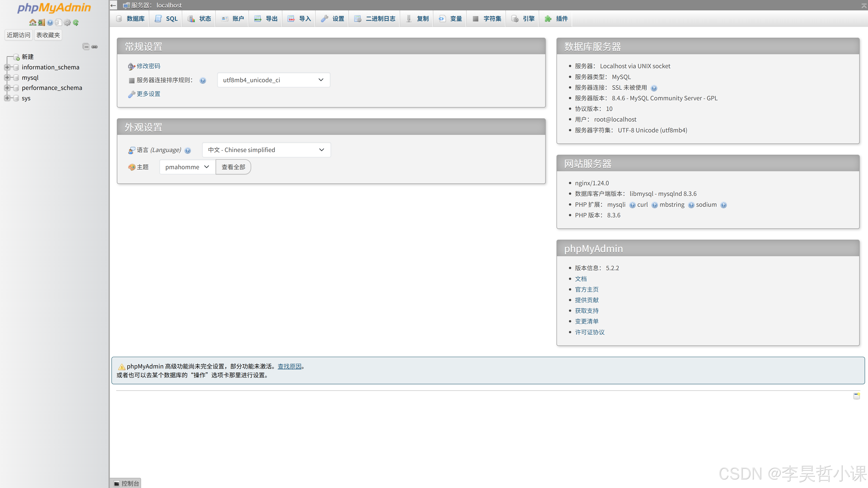Open SQL documentation pages icon in sidebar
The height and width of the screenshot is (488, 868).
point(58,23)
